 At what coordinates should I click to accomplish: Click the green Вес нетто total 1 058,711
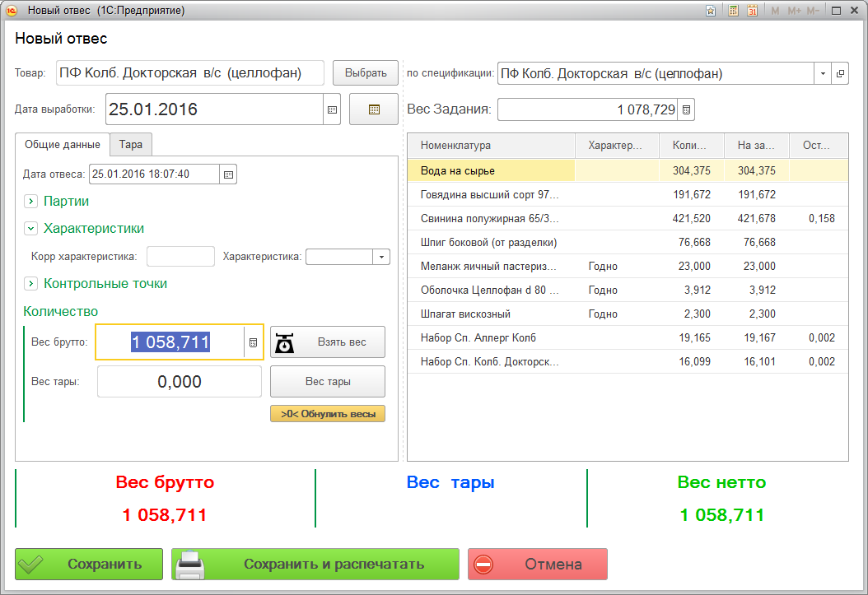click(722, 515)
